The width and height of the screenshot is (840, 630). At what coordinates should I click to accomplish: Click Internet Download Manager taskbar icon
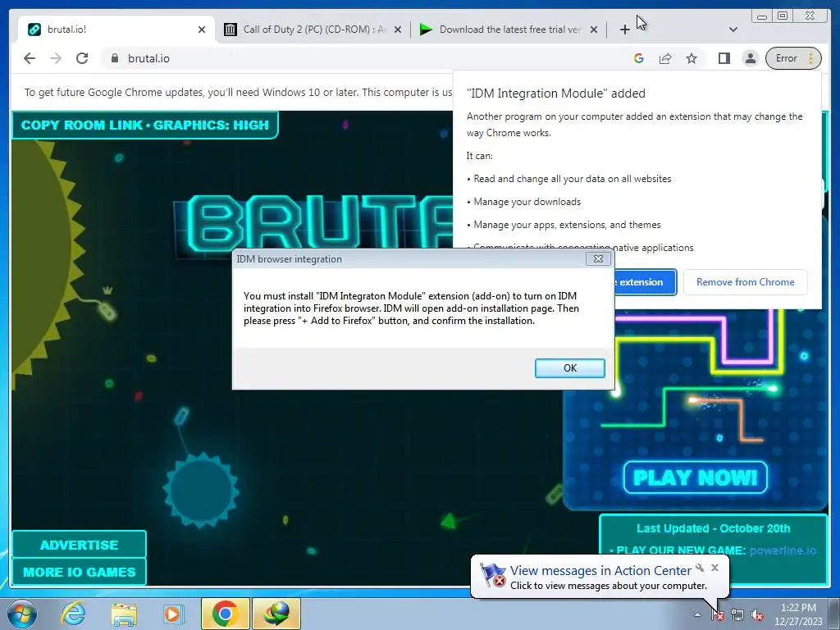(276, 614)
